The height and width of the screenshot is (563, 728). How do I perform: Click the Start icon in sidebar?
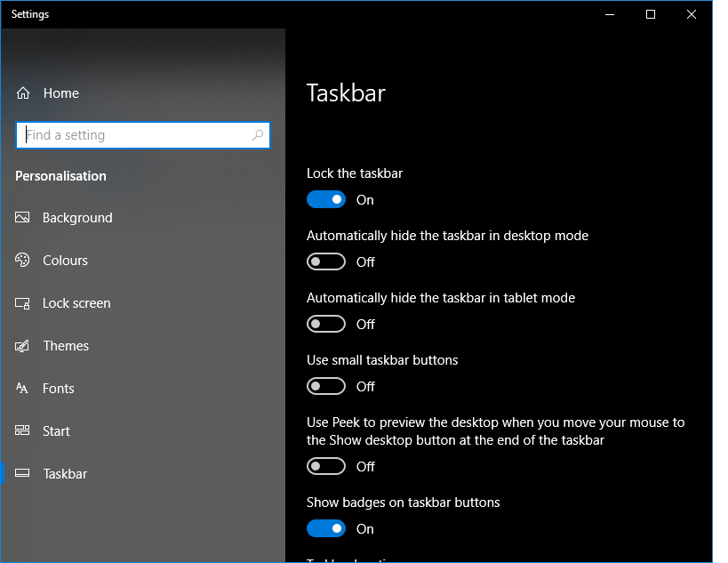pyautogui.click(x=23, y=431)
